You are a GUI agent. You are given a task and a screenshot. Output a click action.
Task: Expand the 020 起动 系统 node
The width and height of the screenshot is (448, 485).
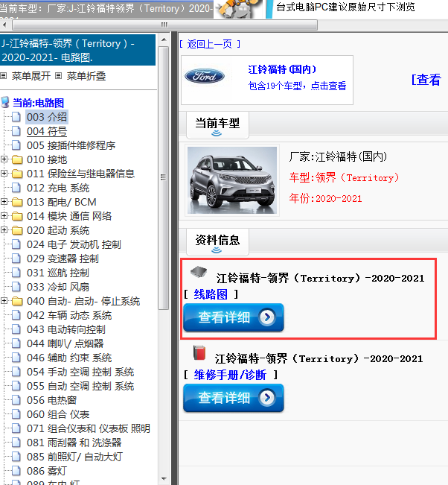pyautogui.click(x=4, y=230)
